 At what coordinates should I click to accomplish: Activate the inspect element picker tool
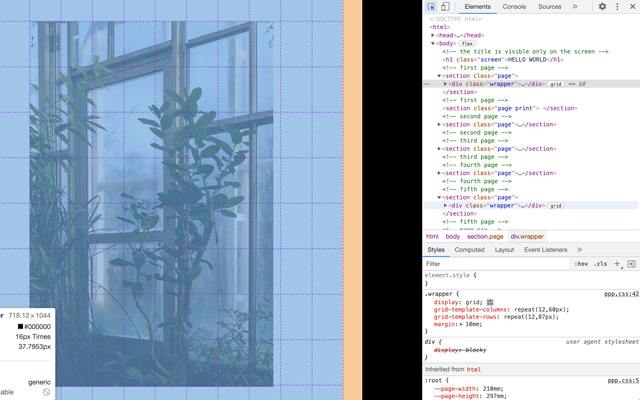click(432, 7)
